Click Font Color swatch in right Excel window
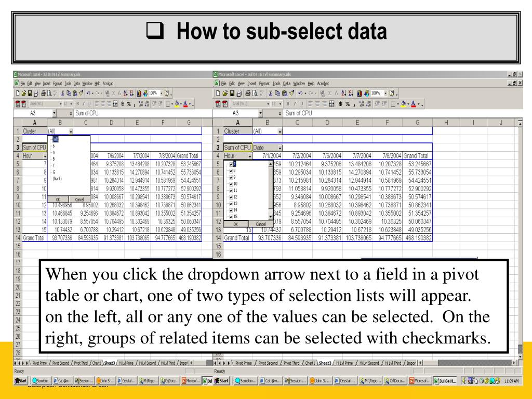This screenshot has width=532, height=399. point(414,104)
